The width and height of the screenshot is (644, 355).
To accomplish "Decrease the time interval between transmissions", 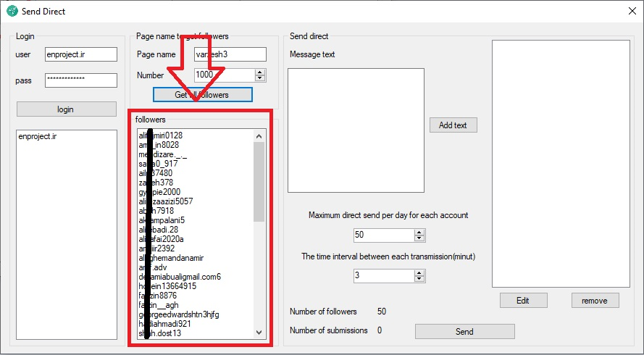I will click(419, 279).
